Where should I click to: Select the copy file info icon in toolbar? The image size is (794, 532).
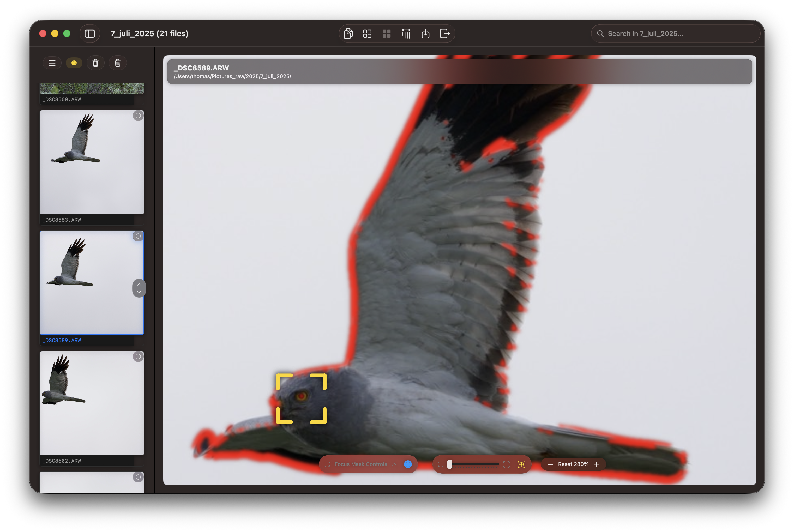[x=348, y=33]
